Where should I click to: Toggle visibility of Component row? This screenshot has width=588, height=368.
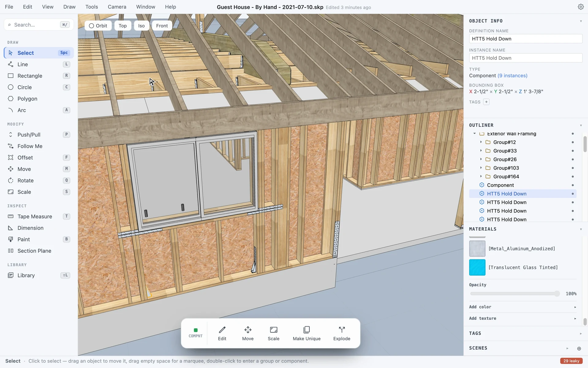[573, 185]
